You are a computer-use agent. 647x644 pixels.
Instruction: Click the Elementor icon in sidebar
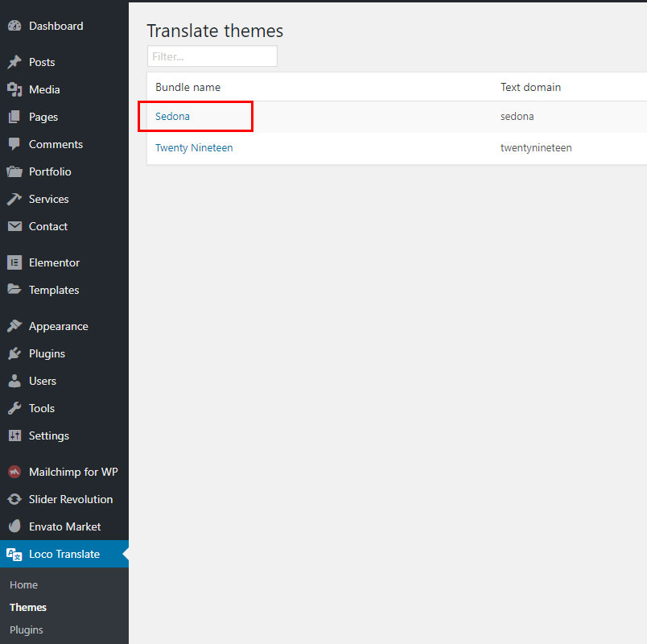click(14, 262)
